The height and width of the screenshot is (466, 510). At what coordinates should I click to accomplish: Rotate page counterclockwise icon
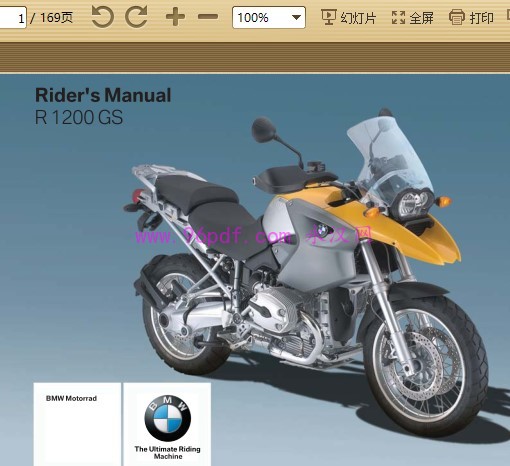[x=103, y=17]
